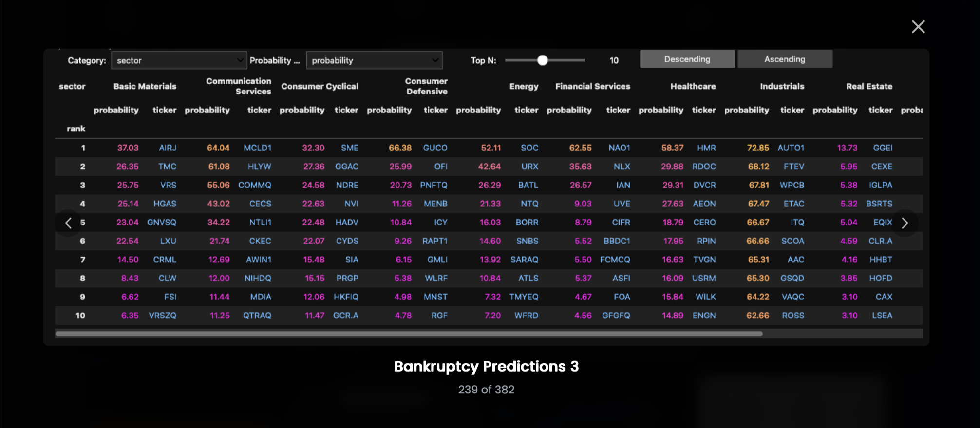Click the Healthcare column header

point(693,86)
